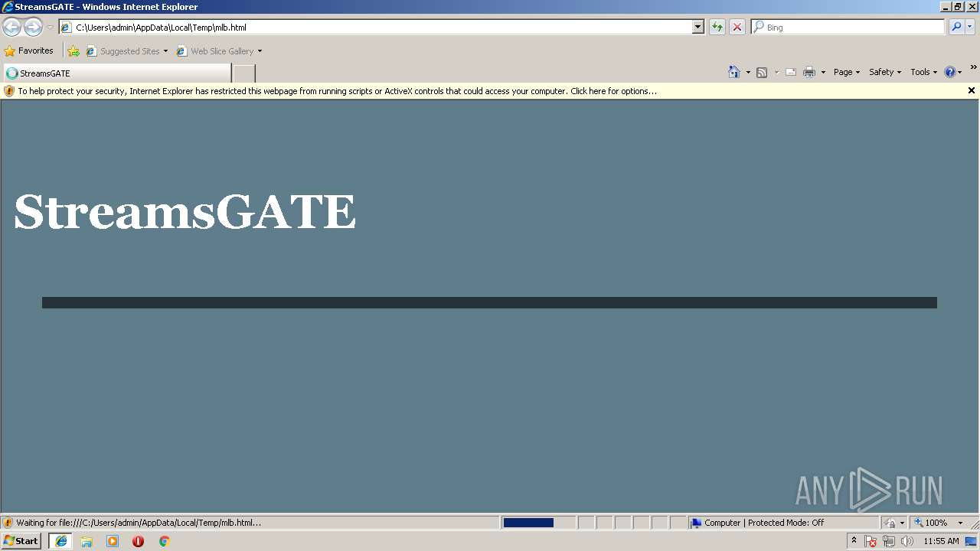The image size is (980, 551).
Task: Open the Home button dropdown arrow
Action: 748,72
